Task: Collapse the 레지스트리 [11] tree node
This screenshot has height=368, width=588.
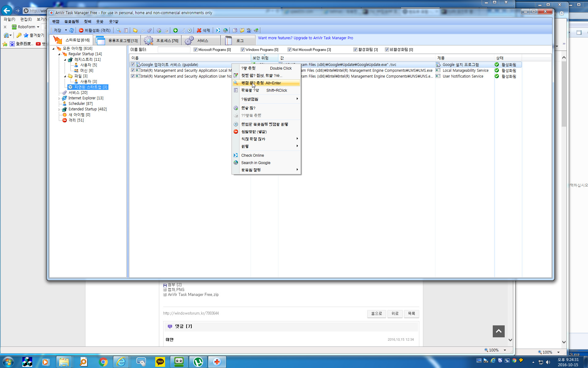Action: [x=65, y=59]
